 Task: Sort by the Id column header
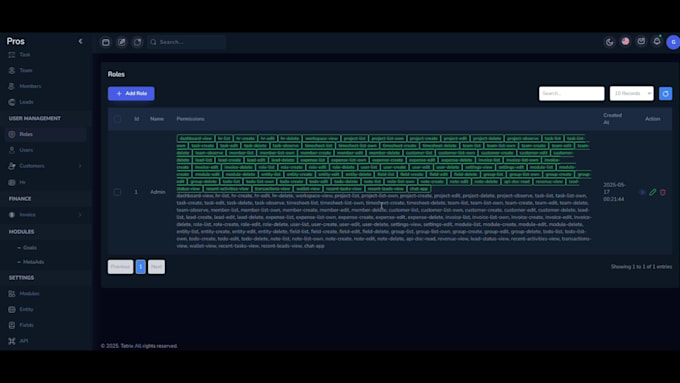(x=137, y=119)
